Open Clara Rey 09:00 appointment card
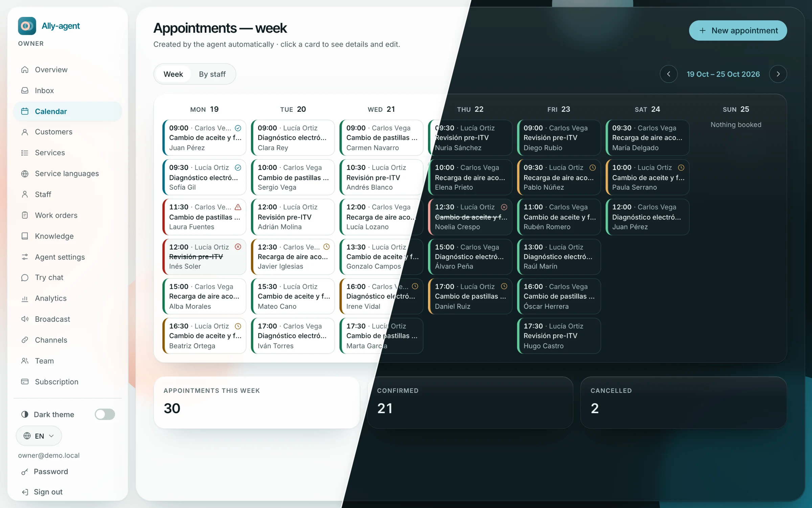 pos(293,137)
